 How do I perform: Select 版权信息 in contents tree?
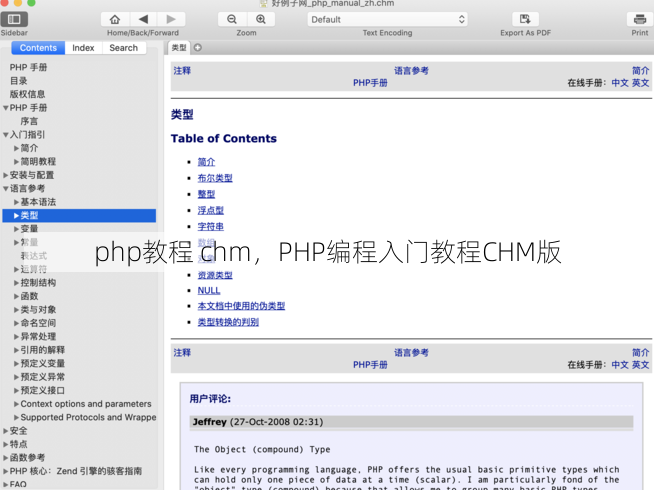point(28,94)
